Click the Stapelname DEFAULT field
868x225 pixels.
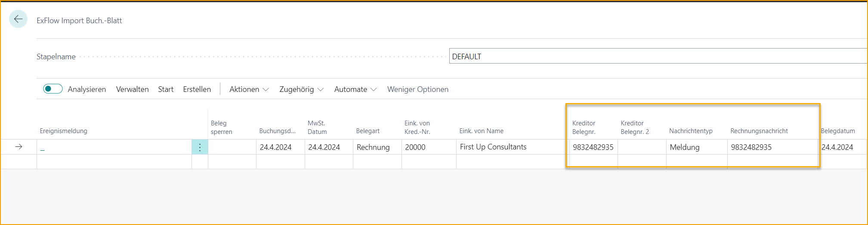click(658, 56)
